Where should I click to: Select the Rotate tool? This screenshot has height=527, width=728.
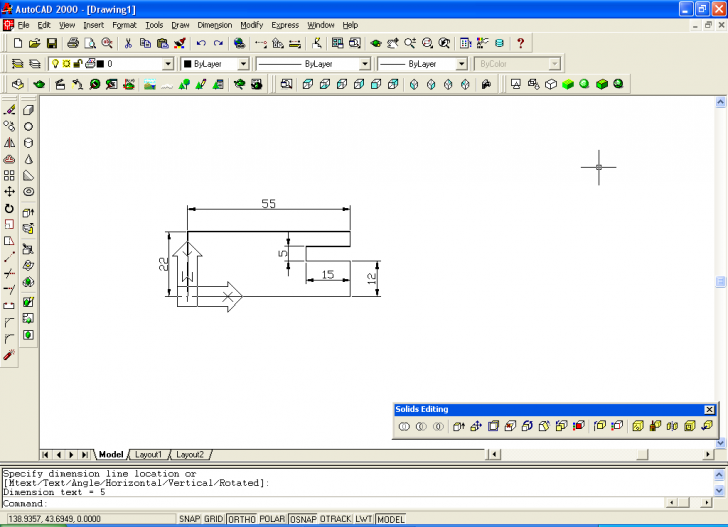9,208
